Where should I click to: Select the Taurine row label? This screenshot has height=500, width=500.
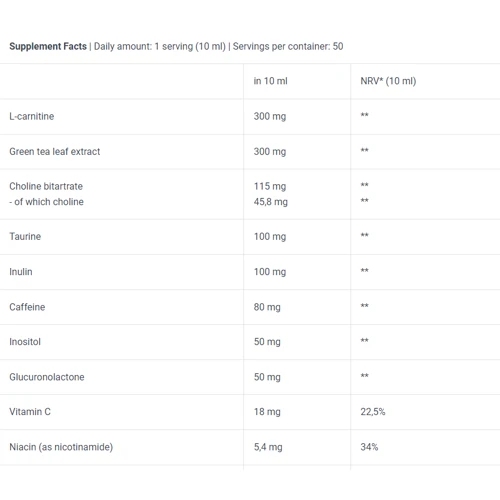tap(25, 237)
